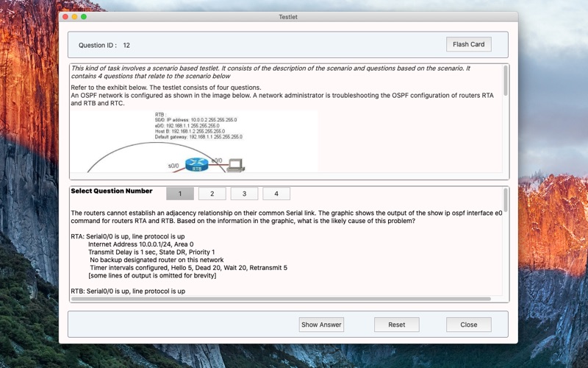The image size is (588, 368).
Task: Click the 'S0/0: IP address: 10.0.0.2' diagram text
Action: pos(196,120)
